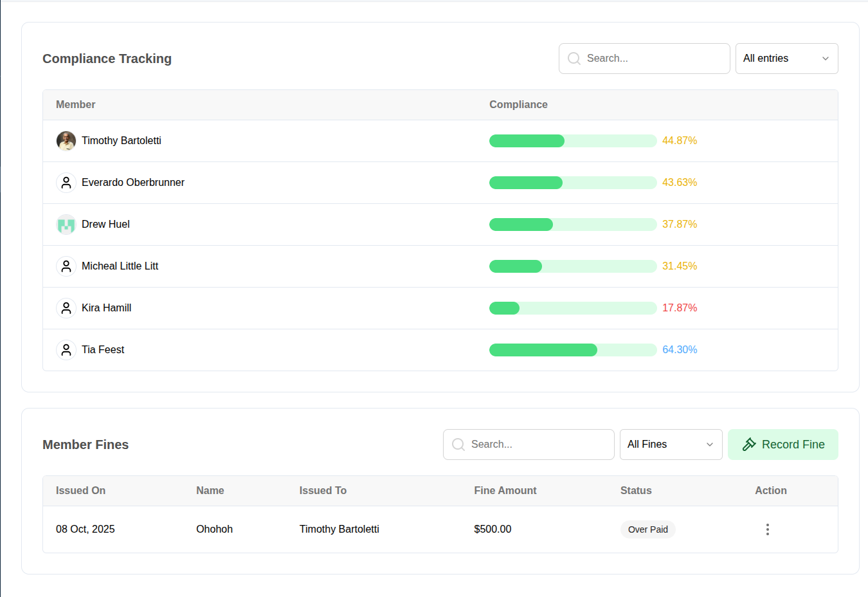Click the Name column header in Member Fines
868x597 pixels.
coord(210,490)
